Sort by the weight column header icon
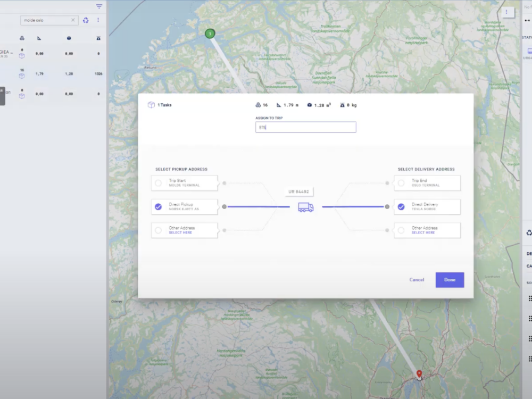The image size is (532, 399). point(98,38)
